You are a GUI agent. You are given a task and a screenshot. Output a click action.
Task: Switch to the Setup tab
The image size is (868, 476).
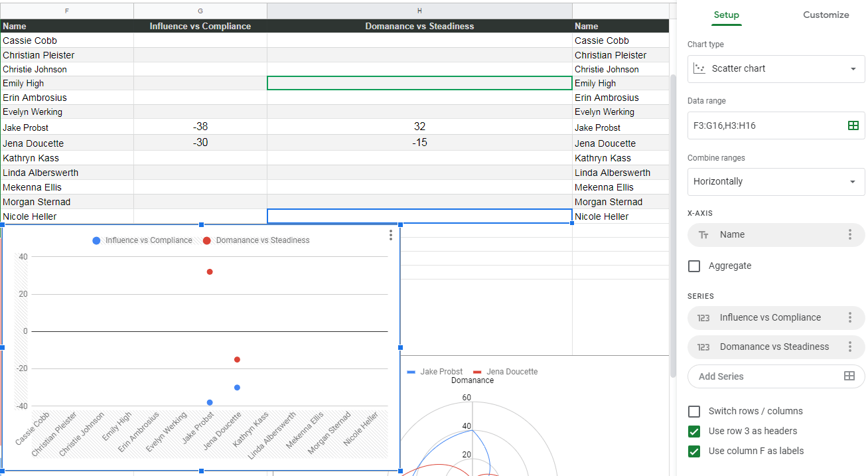click(x=726, y=15)
